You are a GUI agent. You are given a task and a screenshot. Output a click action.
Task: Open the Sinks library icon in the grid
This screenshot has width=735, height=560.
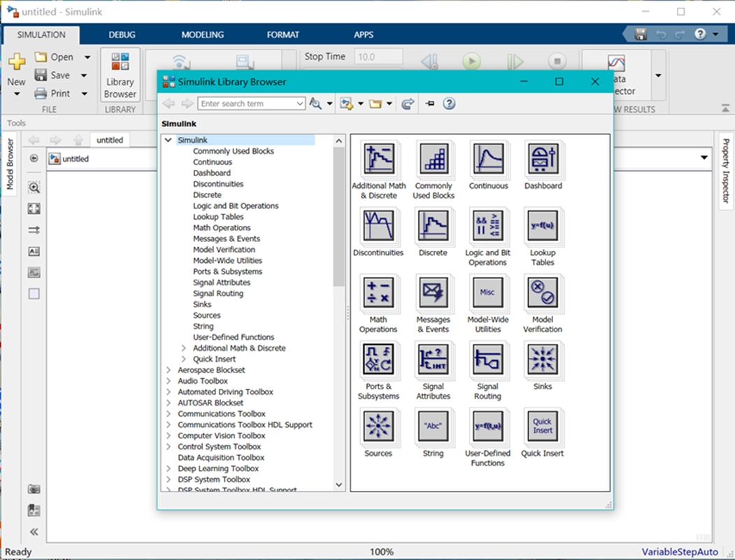pyautogui.click(x=543, y=360)
